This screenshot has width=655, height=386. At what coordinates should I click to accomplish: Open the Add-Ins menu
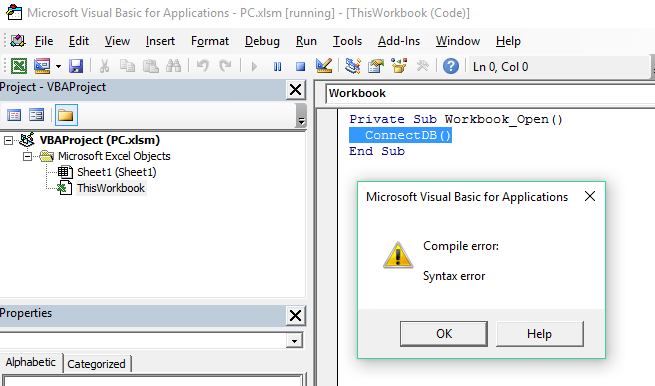(399, 41)
